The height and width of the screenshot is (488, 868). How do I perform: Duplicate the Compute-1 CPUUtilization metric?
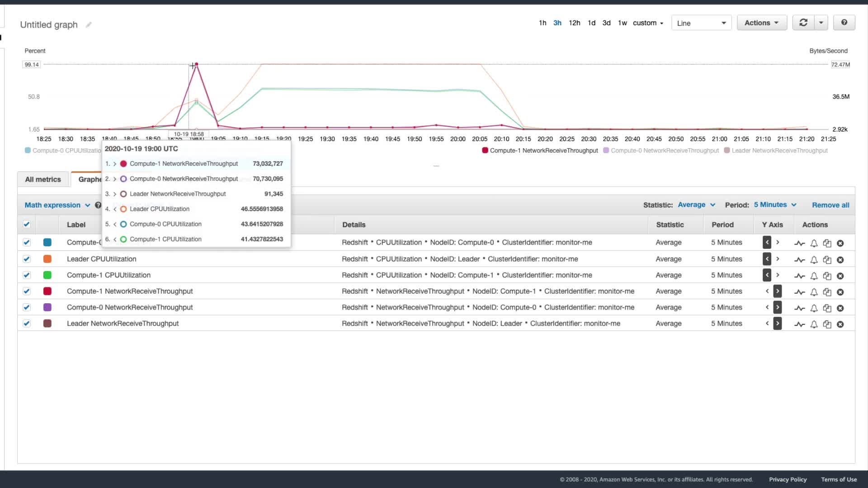[x=827, y=276]
